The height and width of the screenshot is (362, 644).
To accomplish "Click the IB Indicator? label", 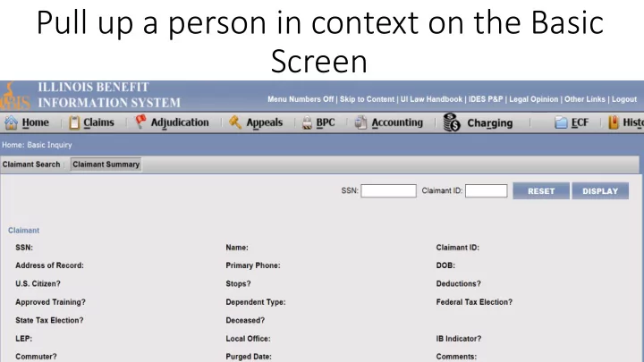I will [x=458, y=339].
